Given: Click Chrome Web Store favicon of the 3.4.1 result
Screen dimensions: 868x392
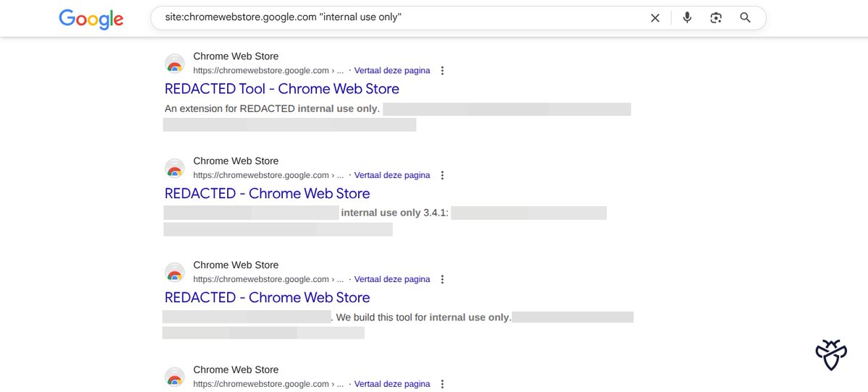Looking at the screenshot, I should 174,168.
